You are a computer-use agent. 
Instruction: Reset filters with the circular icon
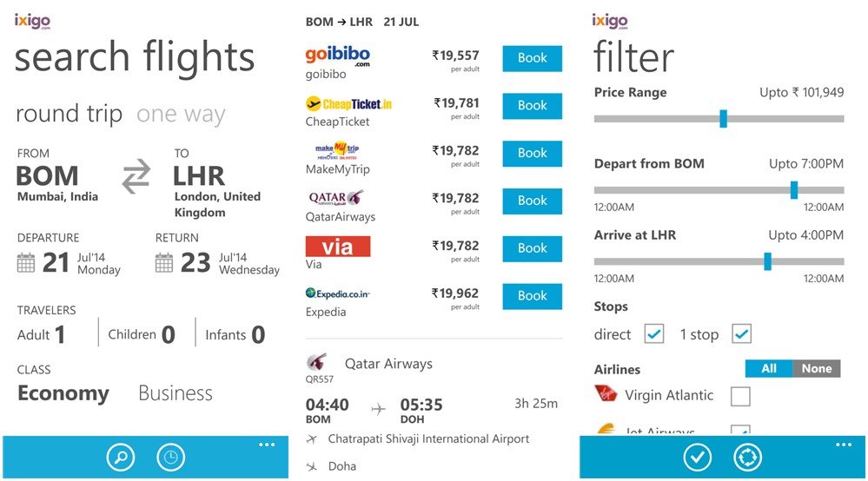click(x=747, y=458)
